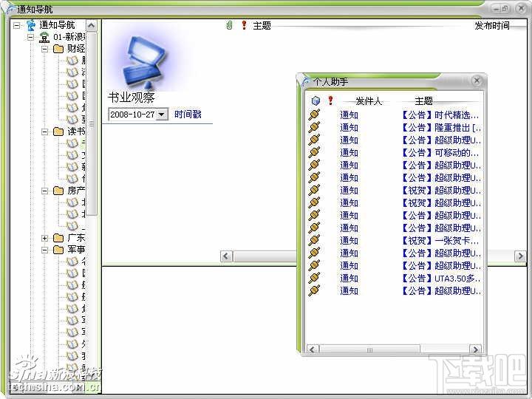This screenshot has width=532, height=399.
Task: Click first book icon under 财经 folder
Action: click(x=72, y=61)
